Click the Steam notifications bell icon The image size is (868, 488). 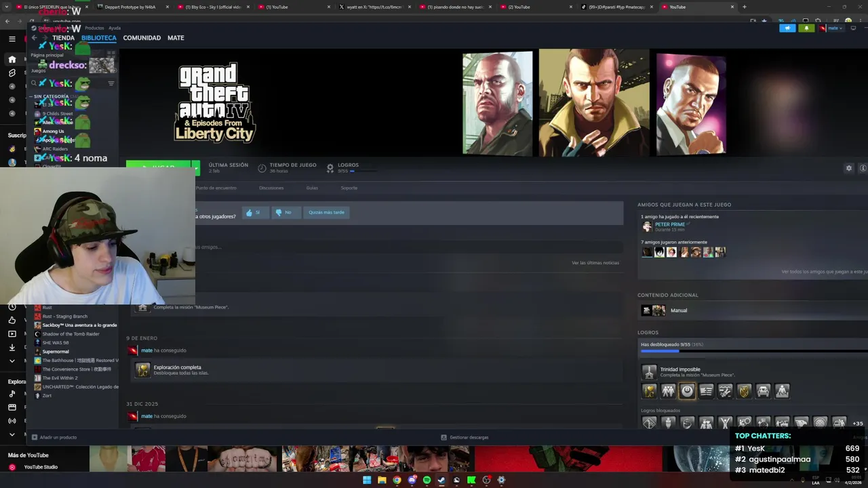coord(806,28)
